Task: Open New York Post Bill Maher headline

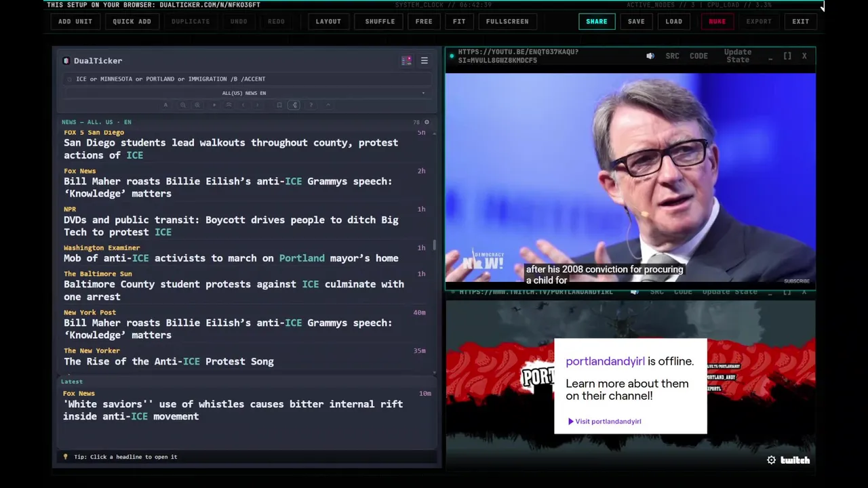Action: pos(228,329)
